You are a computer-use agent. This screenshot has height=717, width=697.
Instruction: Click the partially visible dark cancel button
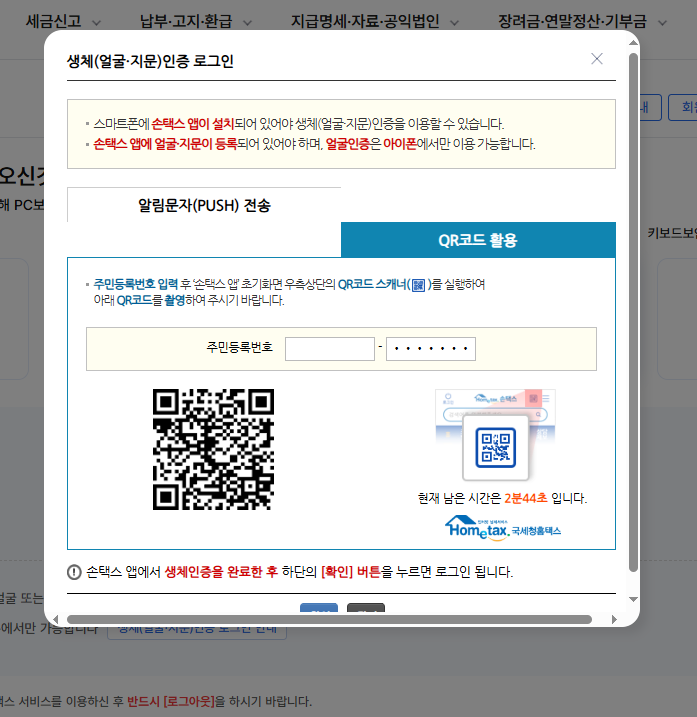click(366, 607)
